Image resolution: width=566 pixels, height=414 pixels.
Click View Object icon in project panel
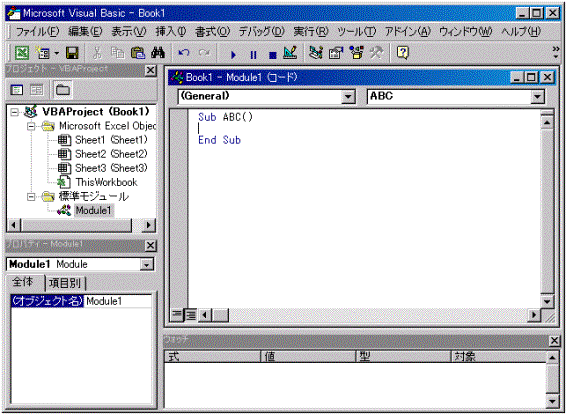tap(37, 90)
